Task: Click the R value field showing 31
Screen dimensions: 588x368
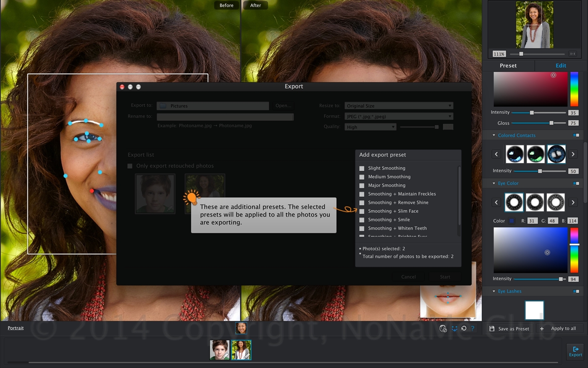Action: pos(532,221)
